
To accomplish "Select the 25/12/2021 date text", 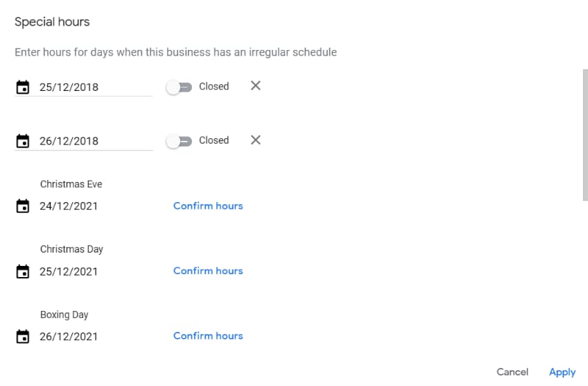I will (69, 271).
